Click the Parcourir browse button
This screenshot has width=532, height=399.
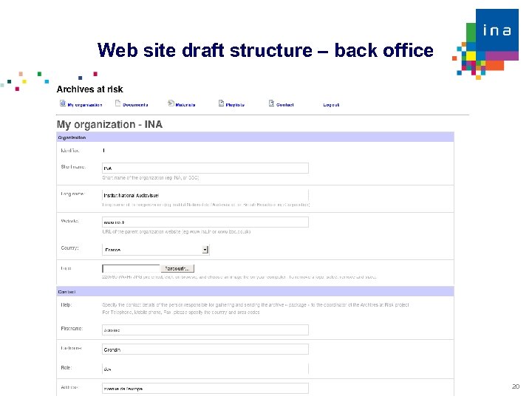(x=177, y=268)
